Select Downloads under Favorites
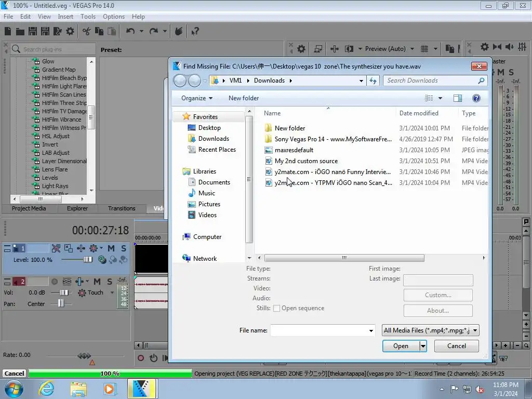The image size is (532, 399). click(x=214, y=139)
